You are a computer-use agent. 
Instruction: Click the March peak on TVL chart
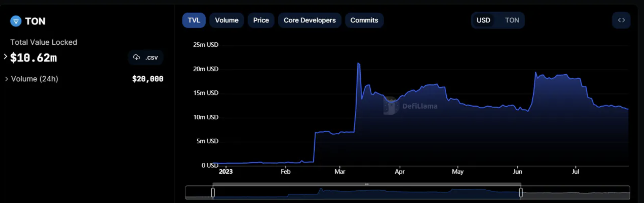358,64
